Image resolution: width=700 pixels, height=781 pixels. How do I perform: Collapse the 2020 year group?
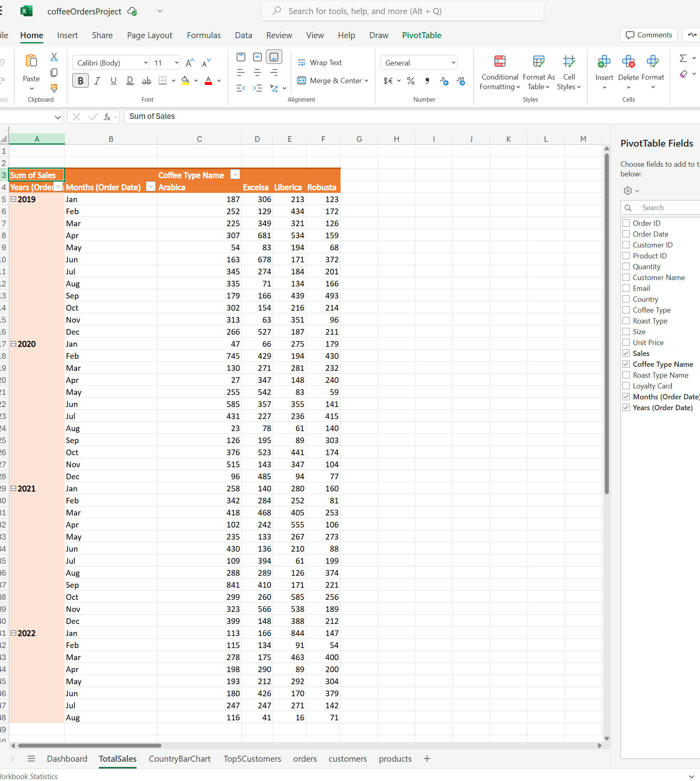[x=13, y=344]
